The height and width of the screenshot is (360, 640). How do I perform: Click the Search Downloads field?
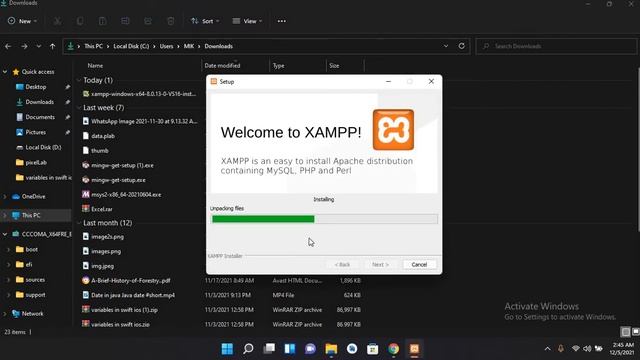tap(556, 46)
